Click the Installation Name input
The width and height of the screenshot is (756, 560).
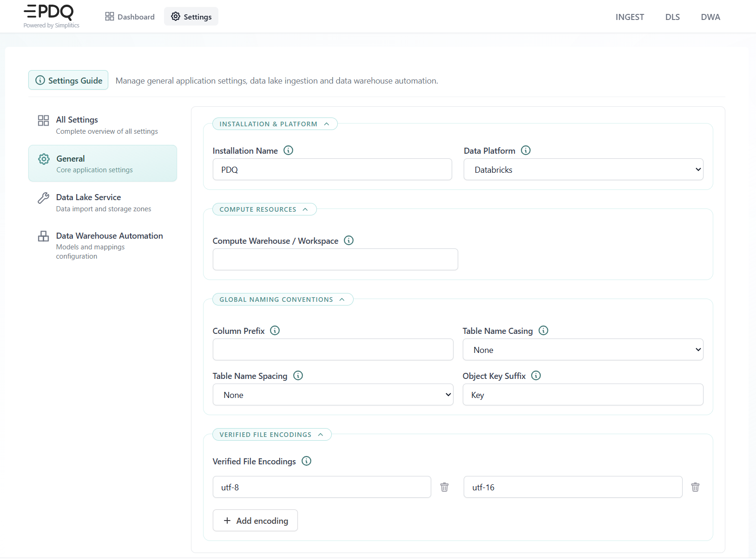point(332,169)
